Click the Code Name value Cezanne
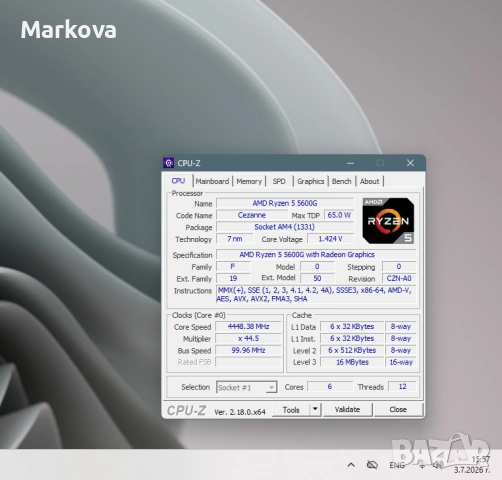The width and height of the screenshot is (502, 480). [252, 215]
